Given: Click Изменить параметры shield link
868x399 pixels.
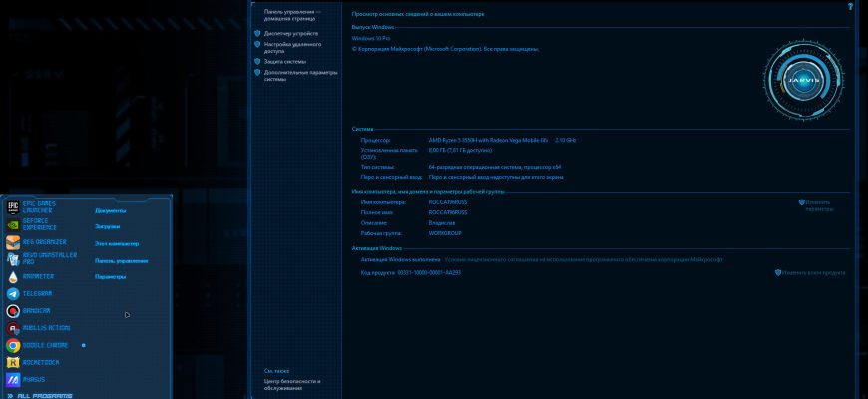Looking at the screenshot, I should (x=816, y=205).
